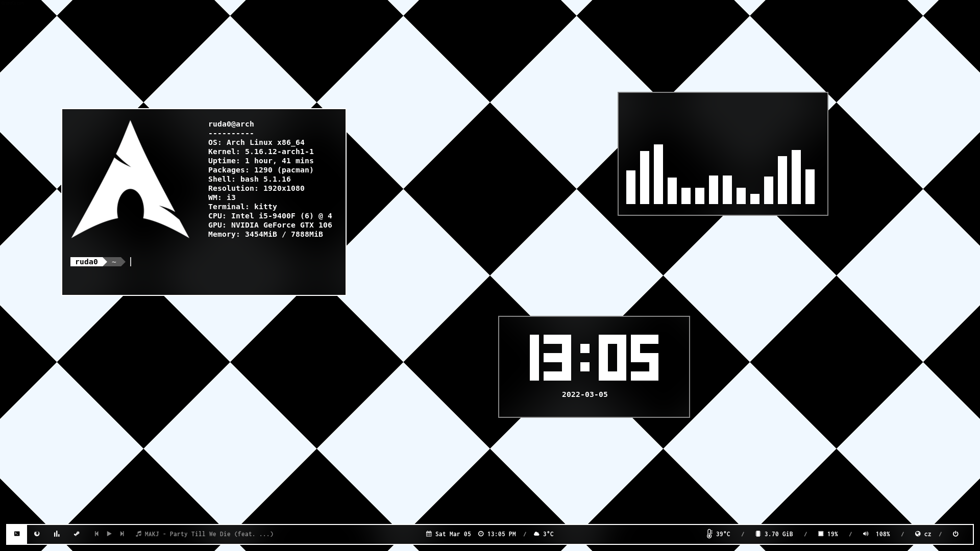Click the clock icon in the bar

pos(481,534)
